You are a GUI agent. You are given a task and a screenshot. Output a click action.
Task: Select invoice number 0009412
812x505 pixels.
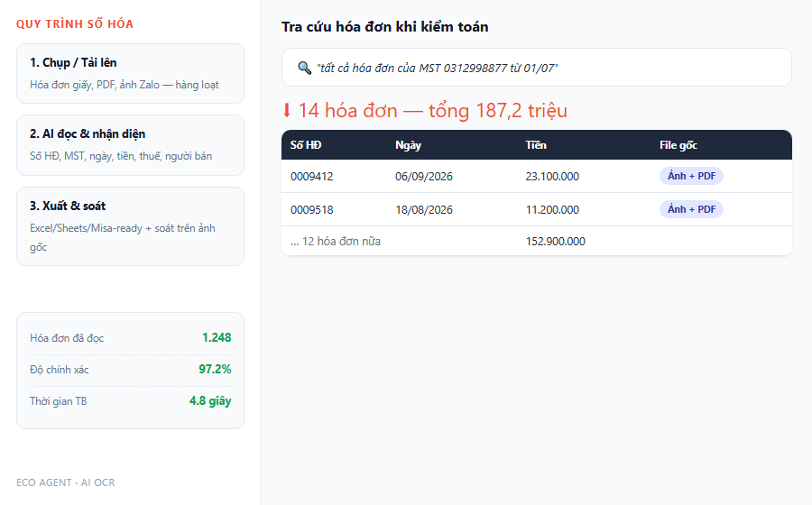coord(312,177)
